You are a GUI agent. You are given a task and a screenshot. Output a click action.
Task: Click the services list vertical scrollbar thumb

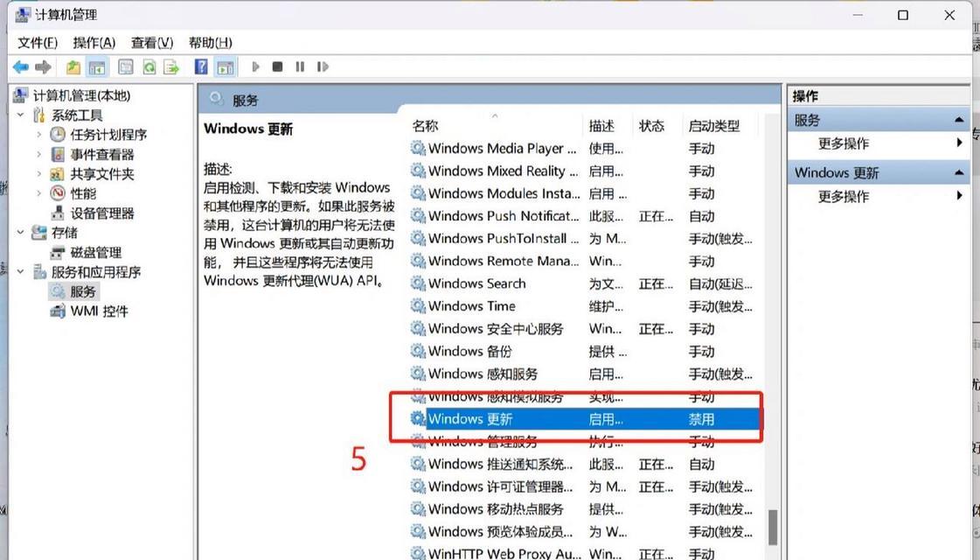(773, 527)
